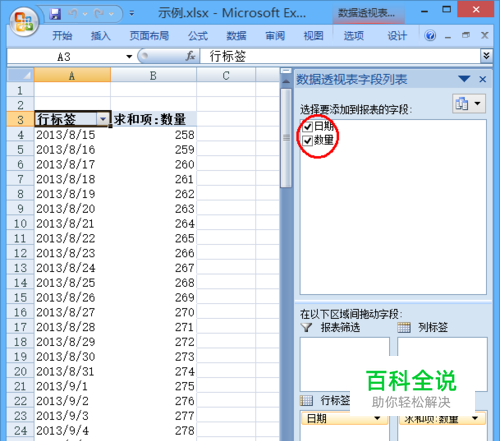500x441 pixels.
Task: Open the 日期 row field dropdown
Action: (377, 418)
